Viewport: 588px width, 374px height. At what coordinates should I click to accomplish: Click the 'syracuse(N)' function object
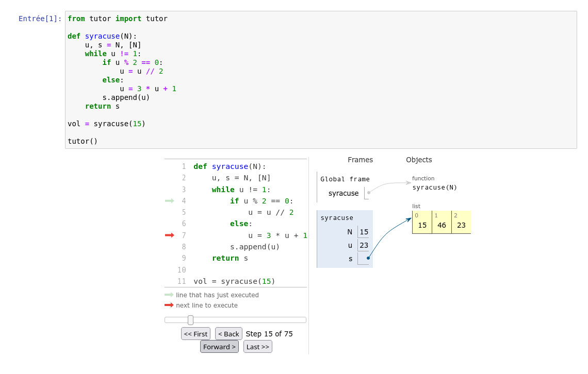click(x=435, y=187)
